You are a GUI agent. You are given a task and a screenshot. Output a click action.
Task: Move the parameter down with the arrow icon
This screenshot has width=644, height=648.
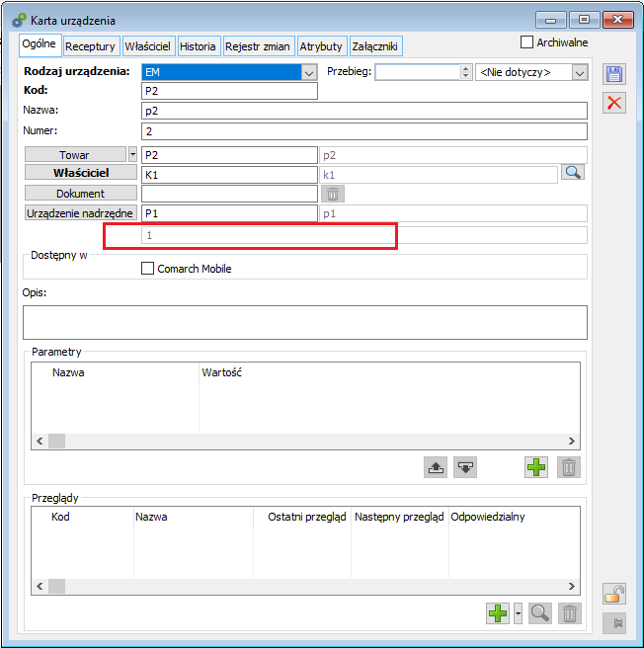point(465,467)
